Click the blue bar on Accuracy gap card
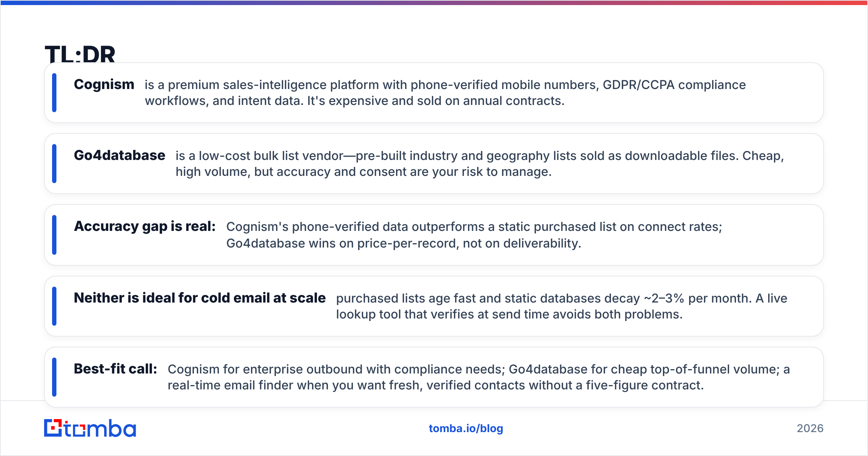Viewport: 868px width, 456px height. 54,235
